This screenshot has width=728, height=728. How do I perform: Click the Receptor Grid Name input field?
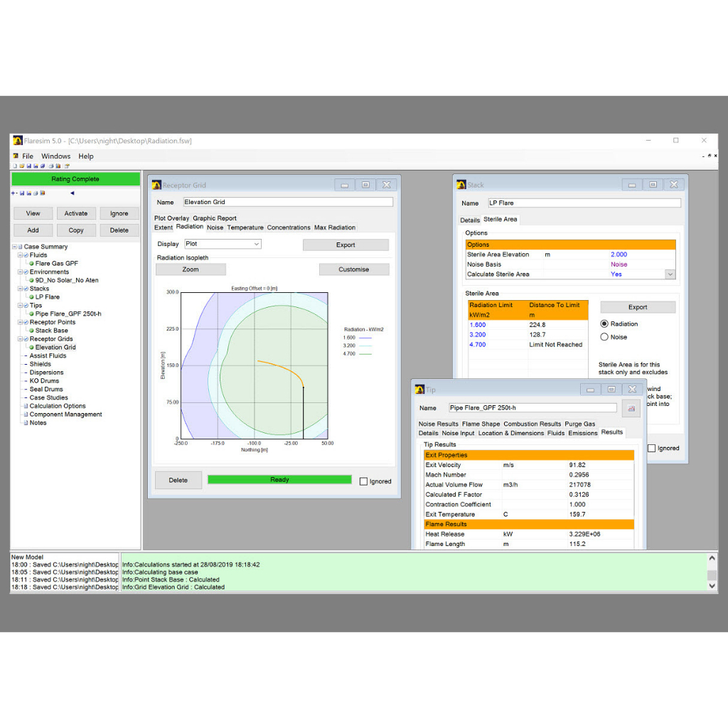click(x=288, y=202)
